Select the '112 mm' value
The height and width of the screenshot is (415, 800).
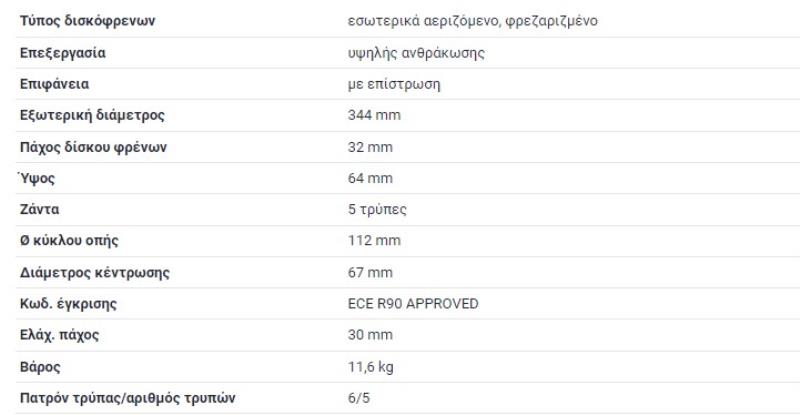click(x=374, y=241)
